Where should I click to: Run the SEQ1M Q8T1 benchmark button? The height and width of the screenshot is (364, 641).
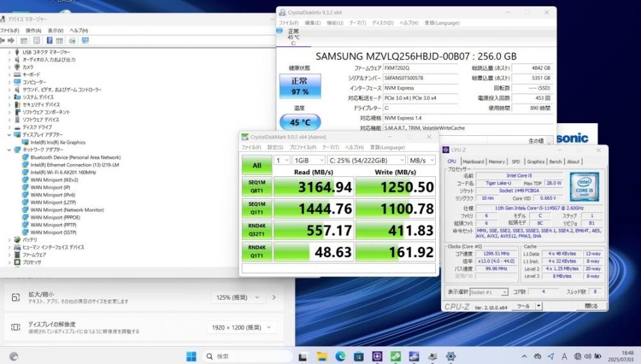pos(257,186)
